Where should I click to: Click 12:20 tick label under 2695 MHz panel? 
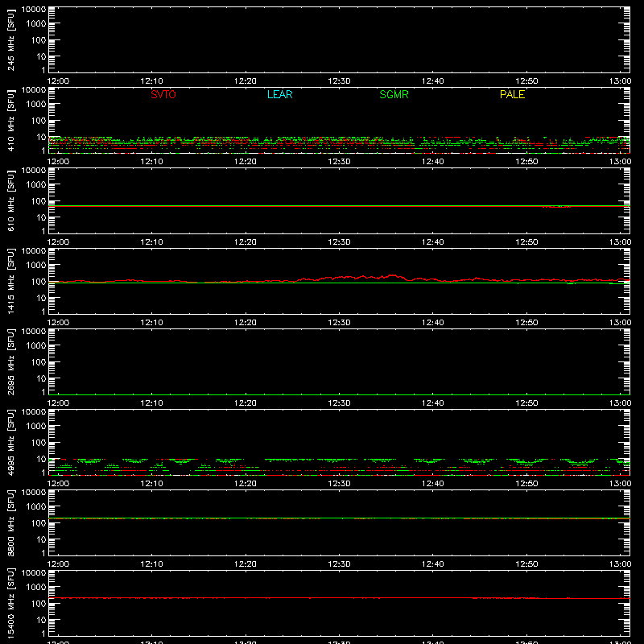point(246,403)
